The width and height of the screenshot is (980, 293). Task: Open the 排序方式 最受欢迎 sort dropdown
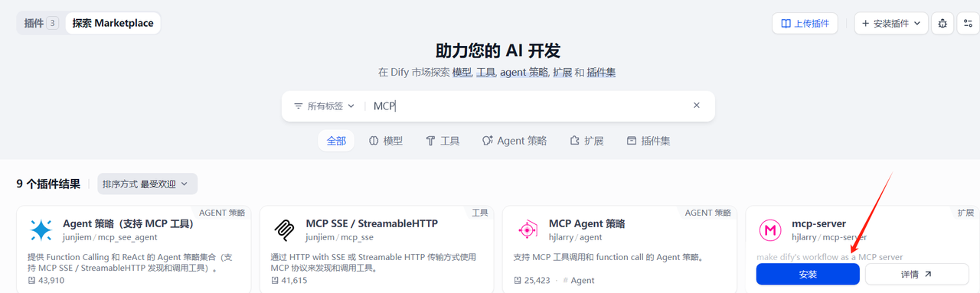click(147, 184)
